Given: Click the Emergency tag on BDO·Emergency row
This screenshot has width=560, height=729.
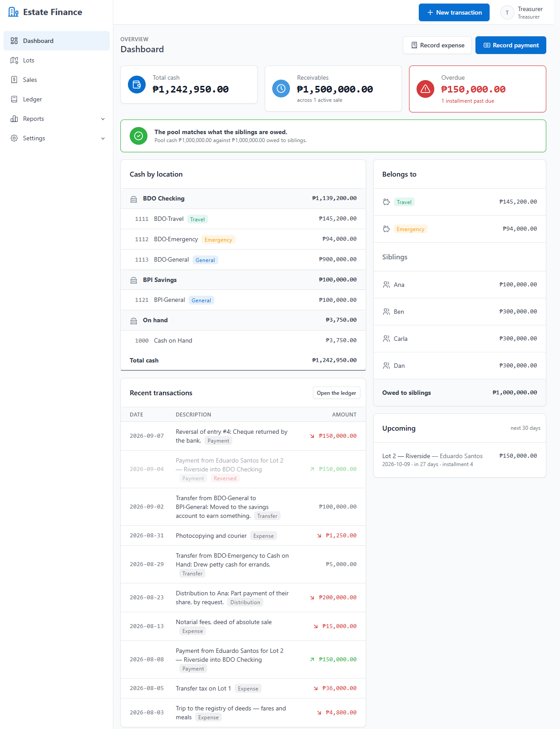Looking at the screenshot, I should click(218, 239).
